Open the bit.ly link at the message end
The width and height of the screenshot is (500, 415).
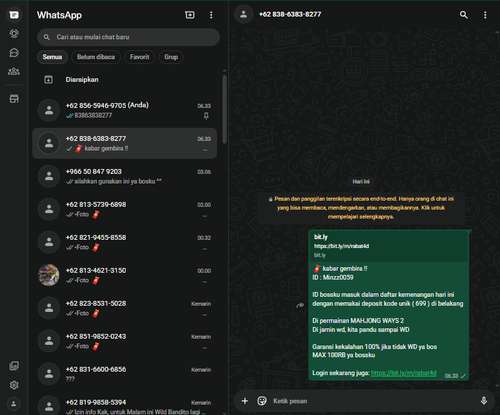point(404,373)
